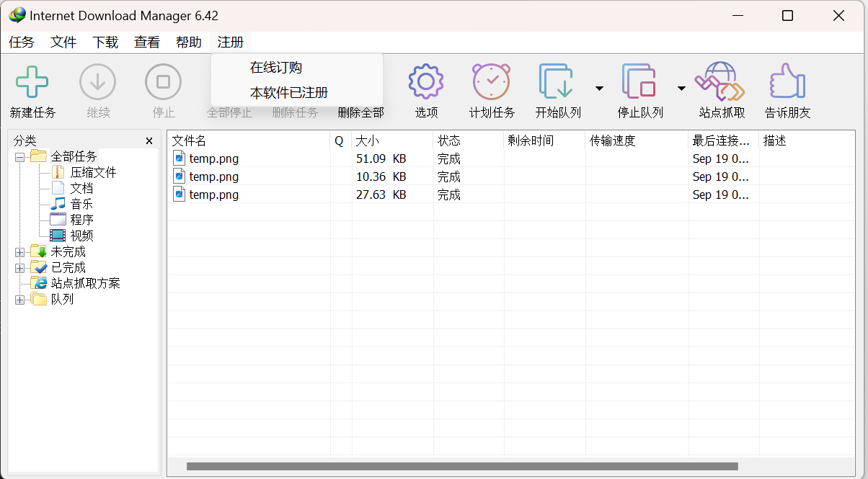Collapse the 全部任务 tree node
Viewport: 868px width, 479px height.
click(x=19, y=157)
